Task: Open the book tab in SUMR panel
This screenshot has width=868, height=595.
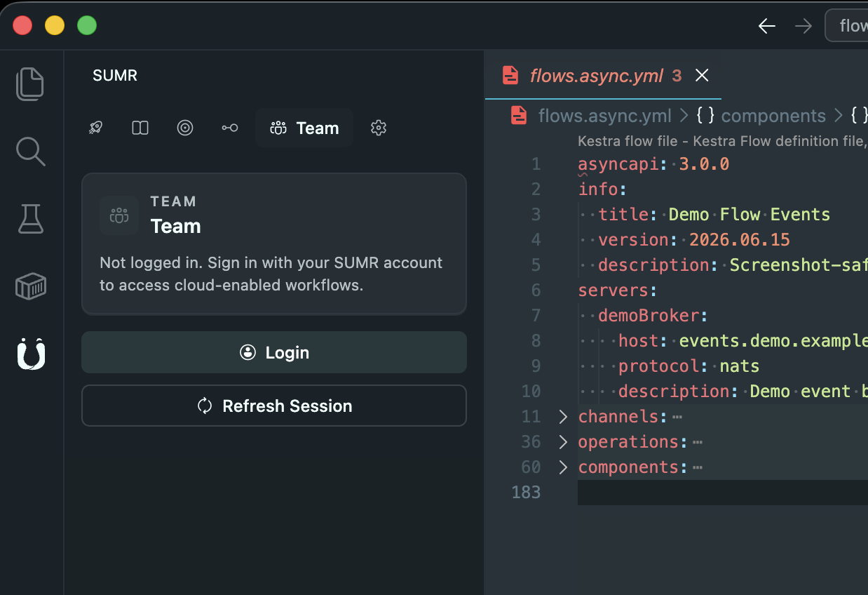Action: point(140,128)
